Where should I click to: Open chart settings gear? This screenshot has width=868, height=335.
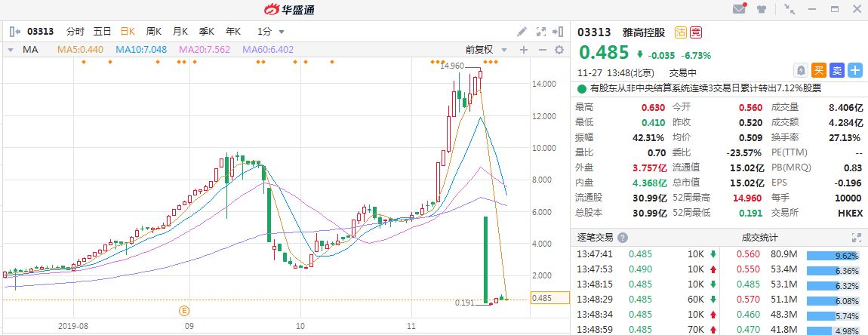[559, 50]
